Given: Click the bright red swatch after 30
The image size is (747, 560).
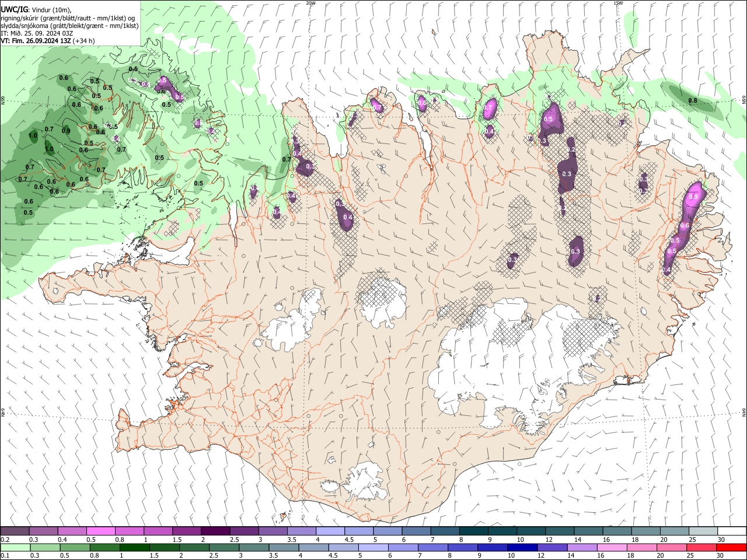Looking at the screenshot, I should coord(730,548).
